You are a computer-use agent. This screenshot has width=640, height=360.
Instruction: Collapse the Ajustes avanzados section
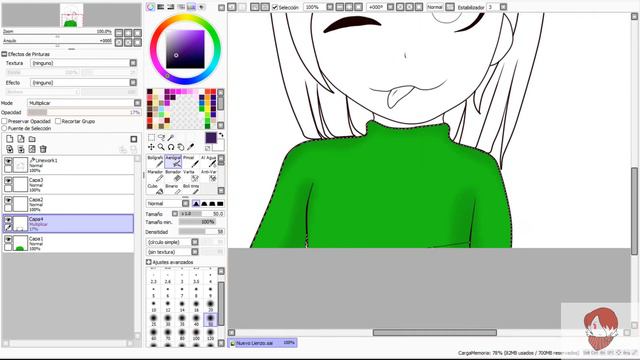point(149,262)
